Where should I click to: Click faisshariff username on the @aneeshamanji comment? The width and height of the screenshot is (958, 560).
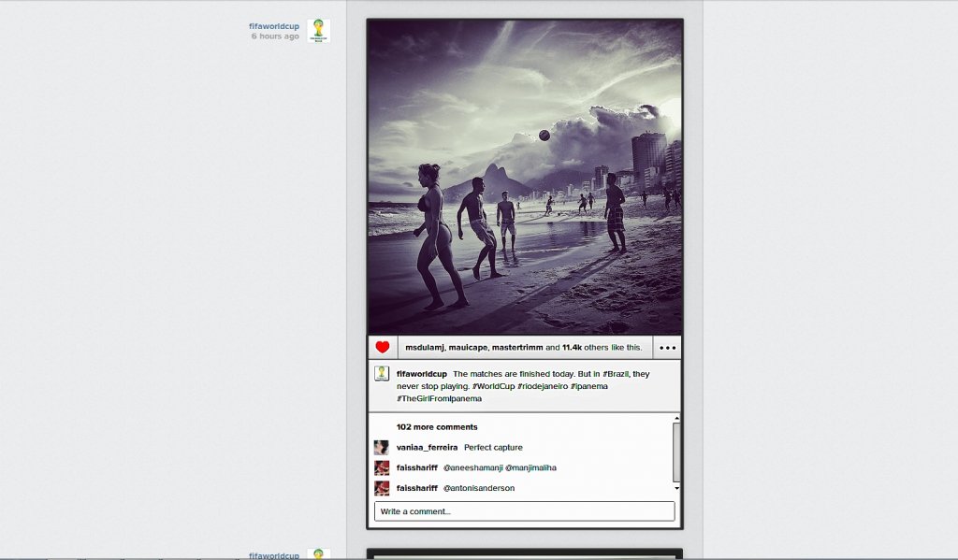click(416, 467)
